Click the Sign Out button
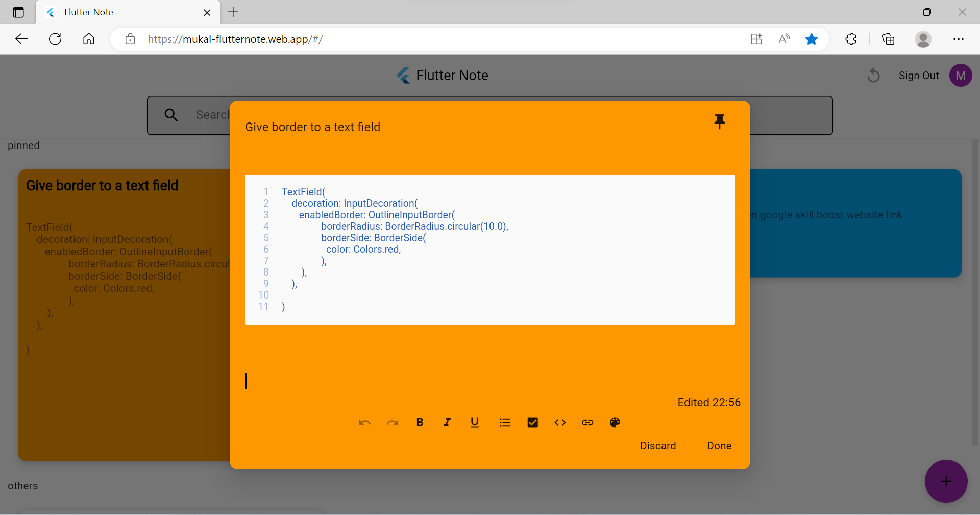This screenshot has height=515, width=980. click(x=919, y=76)
